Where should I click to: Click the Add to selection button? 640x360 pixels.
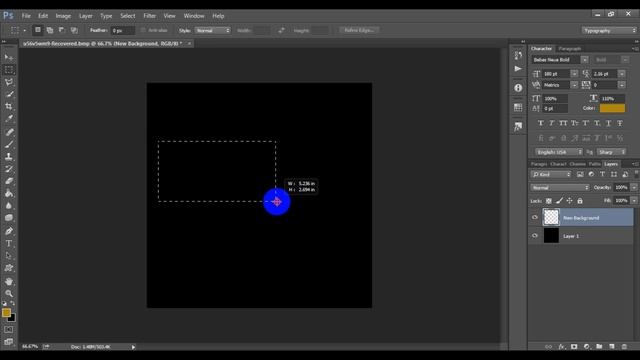pyautogui.click(x=50, y=30)
